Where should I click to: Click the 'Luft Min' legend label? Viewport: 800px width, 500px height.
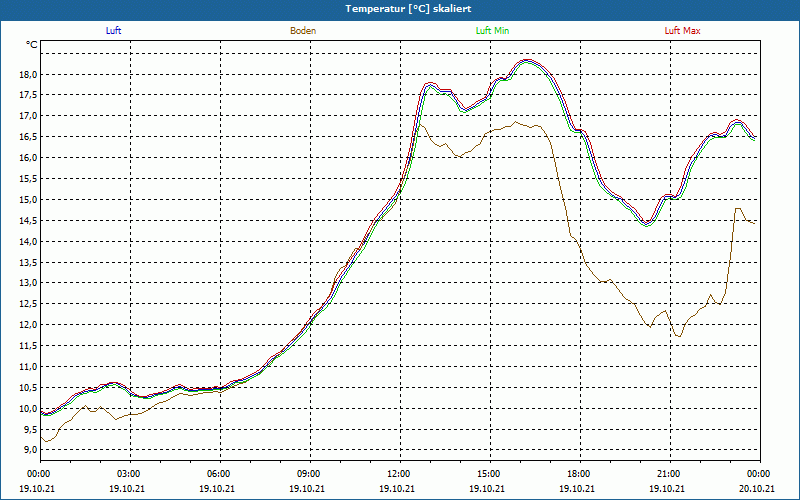492,31
